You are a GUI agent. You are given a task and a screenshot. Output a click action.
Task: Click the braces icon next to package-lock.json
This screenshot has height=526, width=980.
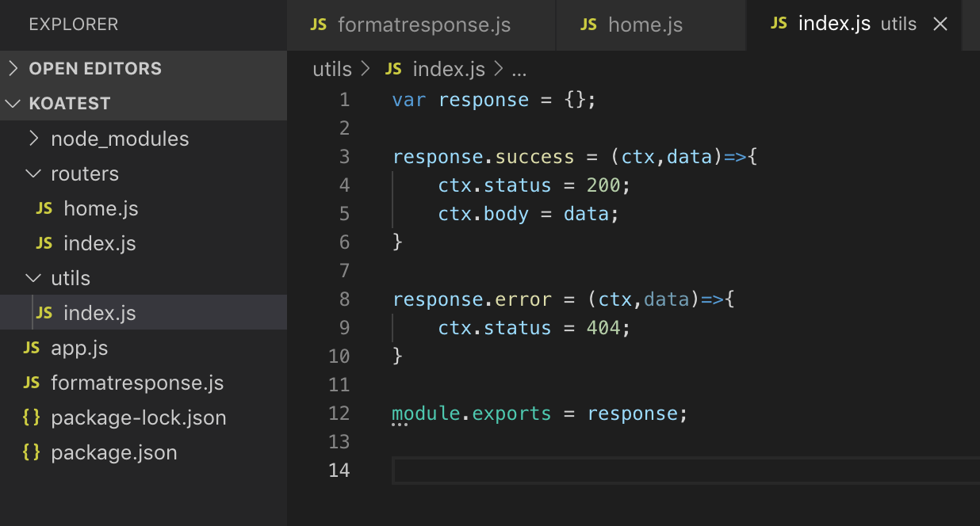tap(32, 417)
